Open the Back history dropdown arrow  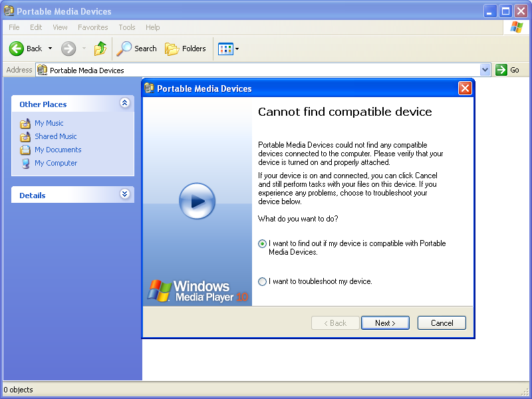pos(51,49)
